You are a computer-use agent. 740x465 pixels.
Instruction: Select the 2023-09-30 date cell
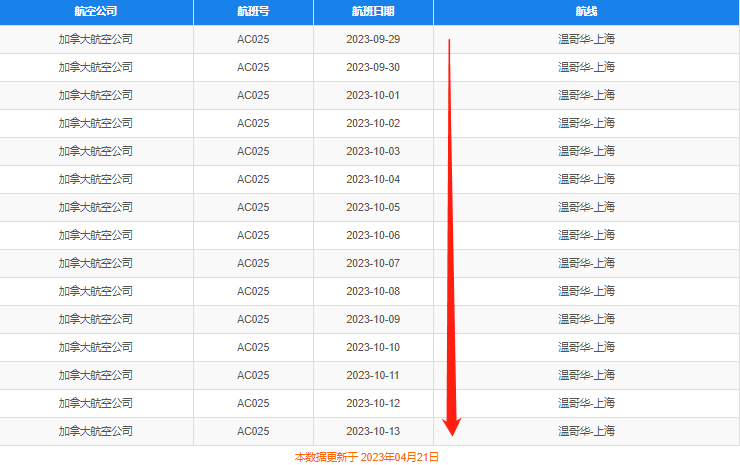coord(373,67)
